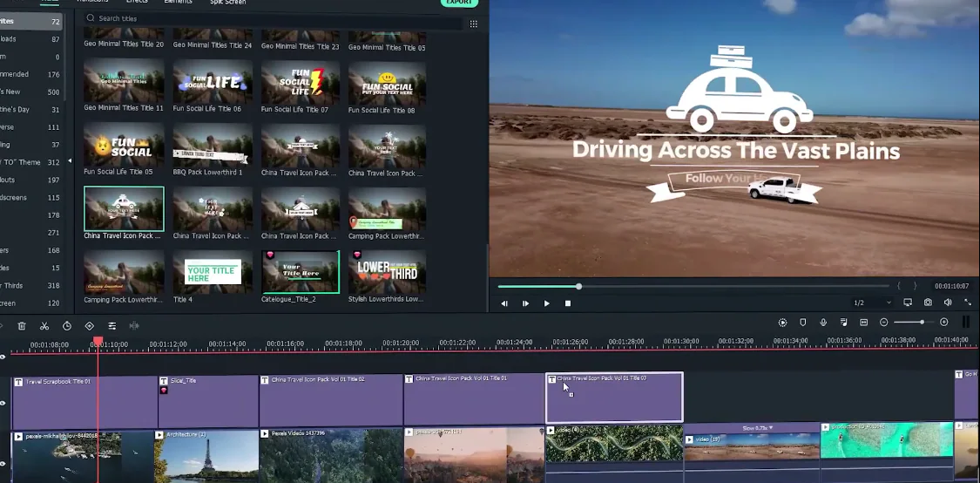The image size is (980, 483).
Task: Delete the selected clip with trash icon
Action: click(22, 326)
